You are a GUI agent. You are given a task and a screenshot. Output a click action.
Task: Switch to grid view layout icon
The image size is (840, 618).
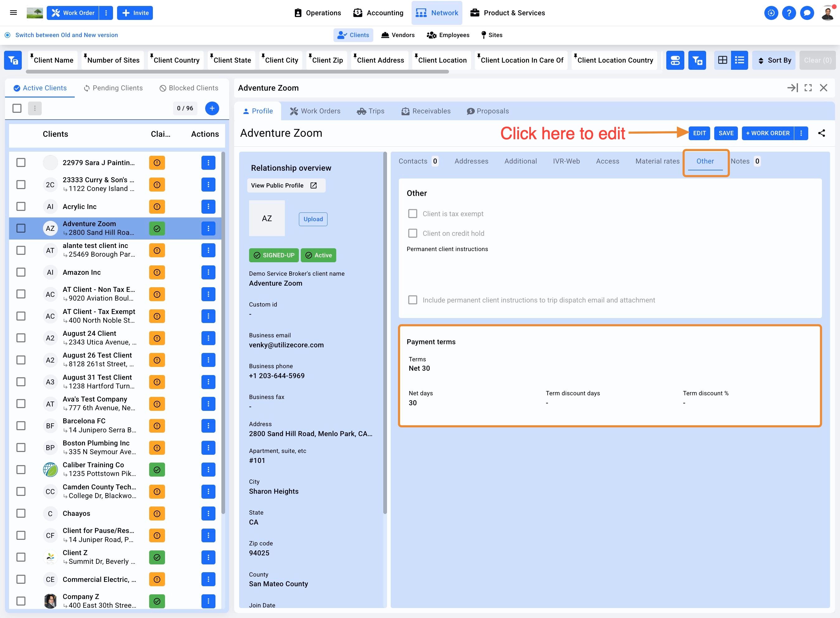(723, 60)
